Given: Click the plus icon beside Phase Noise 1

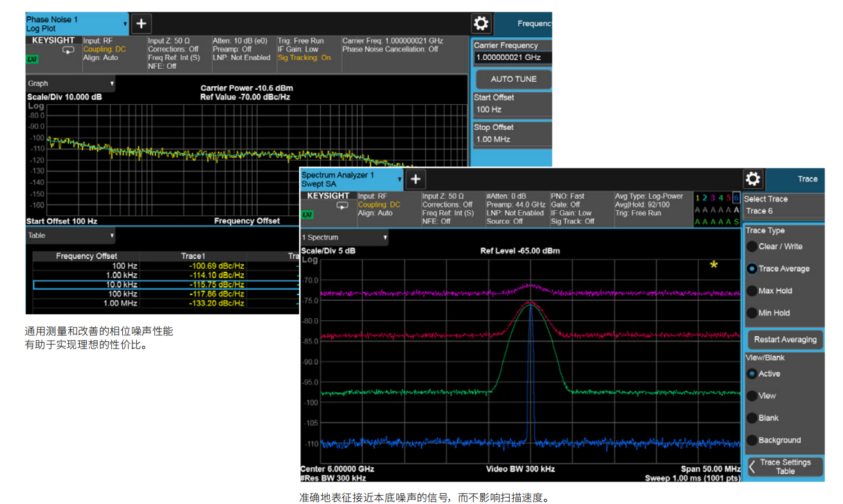Looking at the screenshot, I should point(141,24).
